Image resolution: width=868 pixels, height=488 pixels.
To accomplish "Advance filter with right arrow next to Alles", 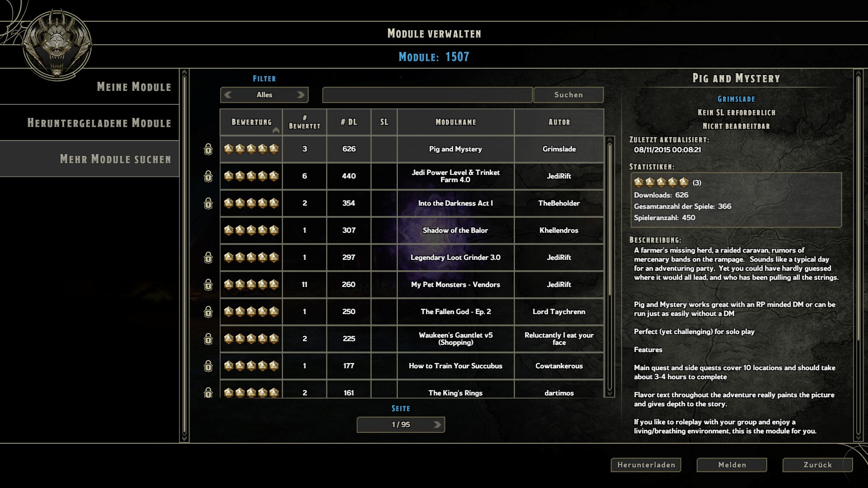I will click(x=301, y=95).
